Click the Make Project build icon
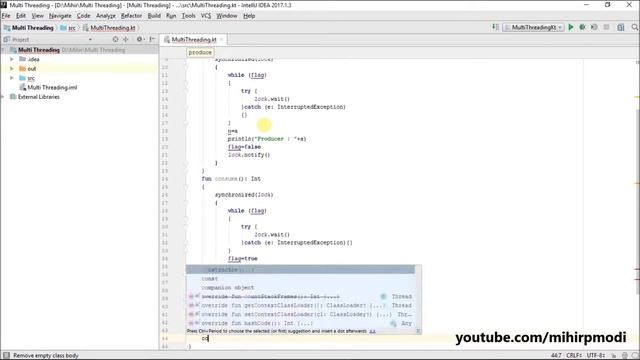Screen dimensions: 640x360 [x=495, y=27]
